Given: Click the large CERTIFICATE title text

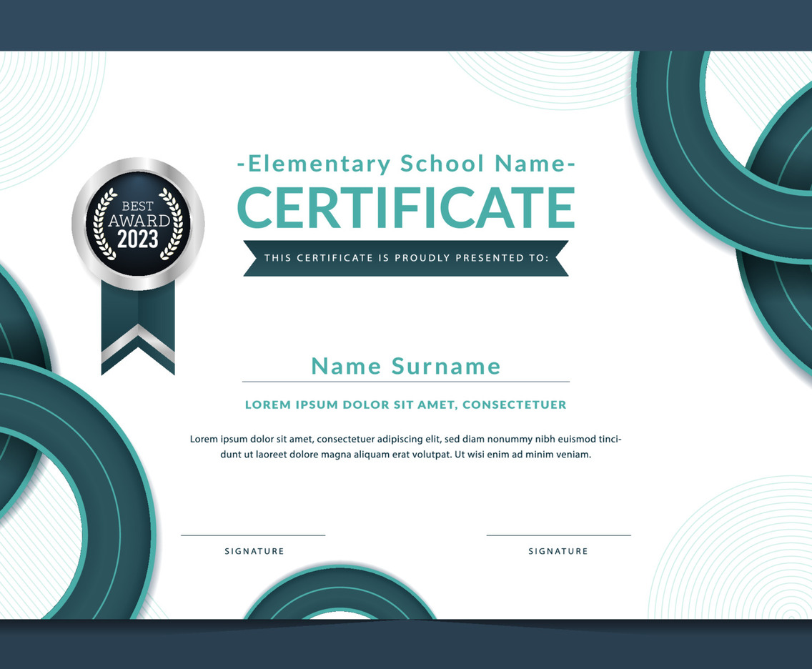Looking at the screenshot, I should click(x=406, y=208).
